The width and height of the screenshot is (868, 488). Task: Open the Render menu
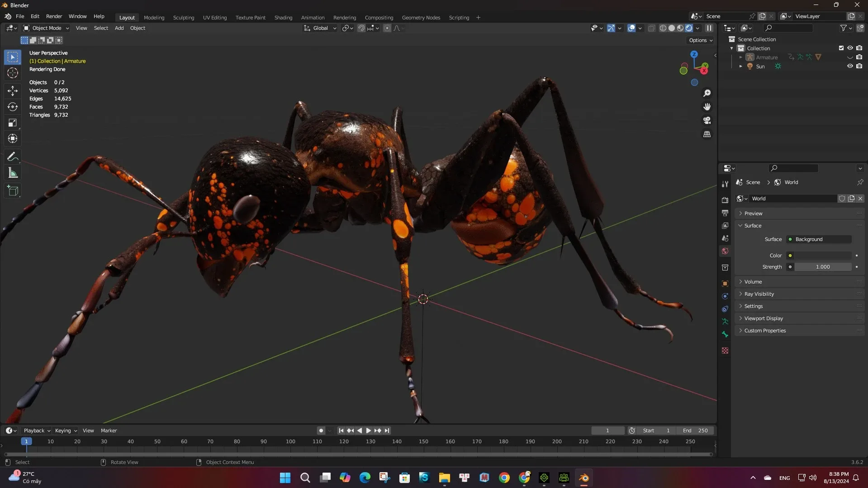54,16
